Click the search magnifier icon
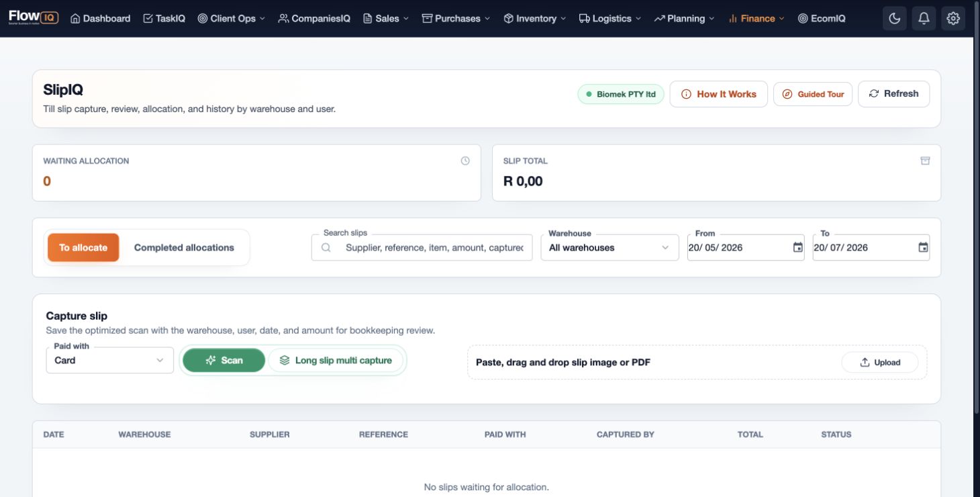 click(x=326, y=247)
